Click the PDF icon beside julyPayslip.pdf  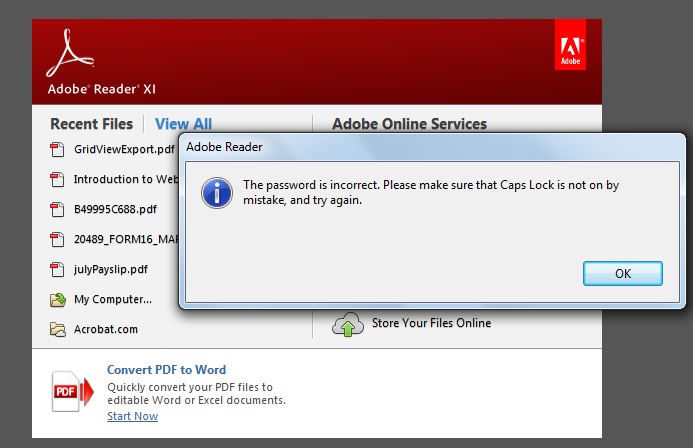tap(57, 270)
